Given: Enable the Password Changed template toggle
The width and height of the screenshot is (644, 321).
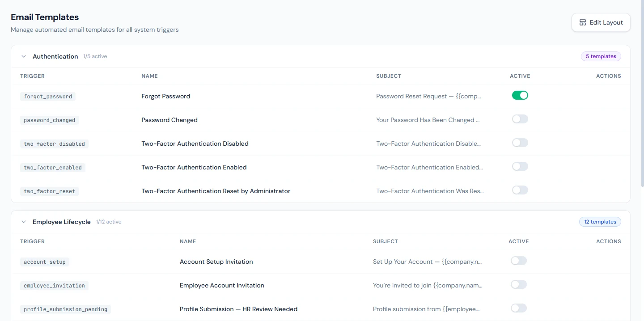Looking at the screenshot, I should (520, 119).
